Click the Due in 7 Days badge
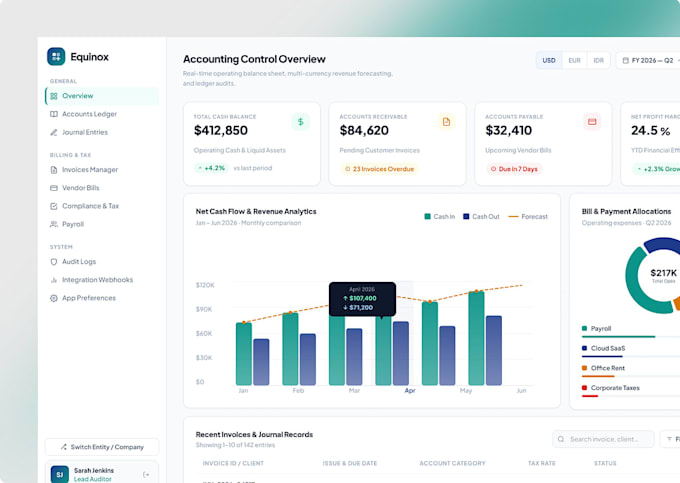The height and width of the screenshot is (483, 680). tap(514, 169)
